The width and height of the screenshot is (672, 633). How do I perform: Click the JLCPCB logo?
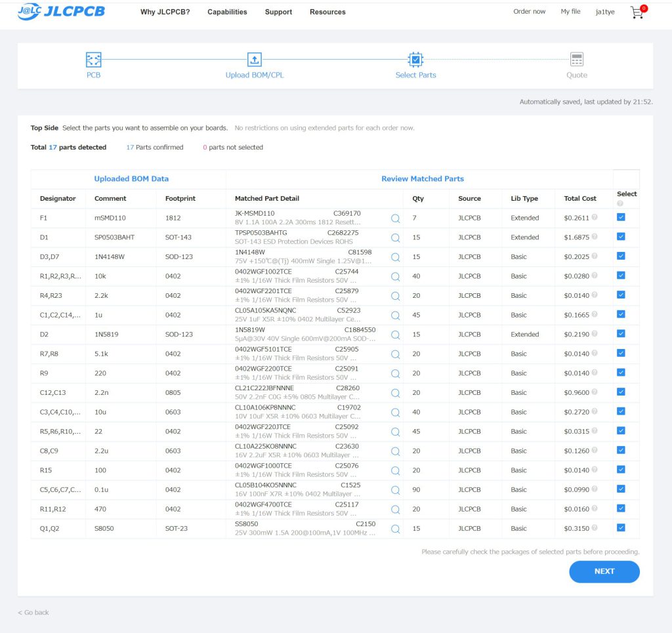61,12
